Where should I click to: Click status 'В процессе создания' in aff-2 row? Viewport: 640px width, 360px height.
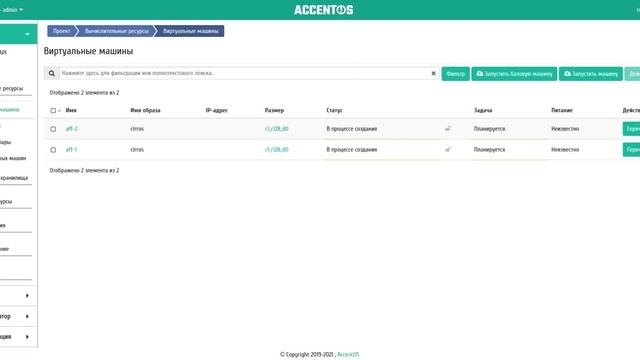coord(352,129)
